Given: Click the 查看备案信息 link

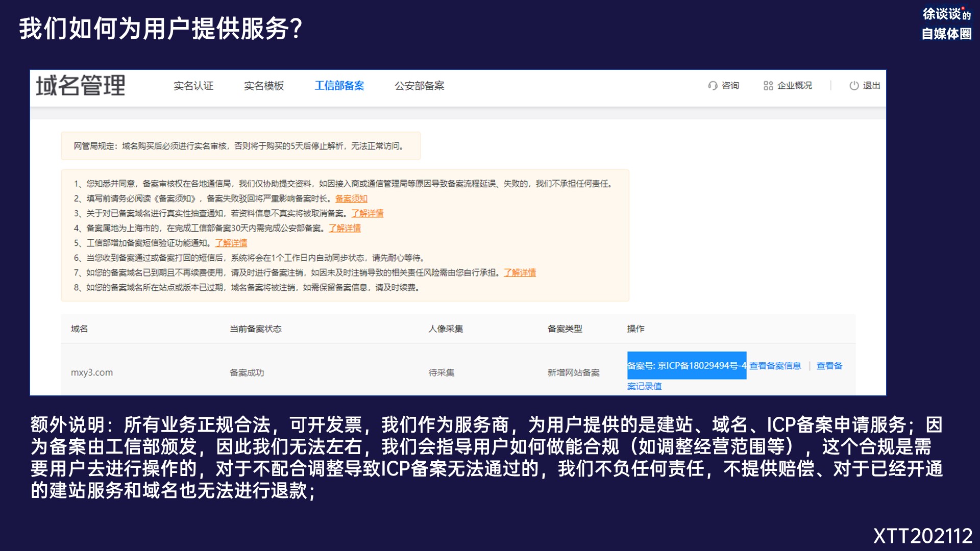Looking at the screenshot, I should [775, 366].
